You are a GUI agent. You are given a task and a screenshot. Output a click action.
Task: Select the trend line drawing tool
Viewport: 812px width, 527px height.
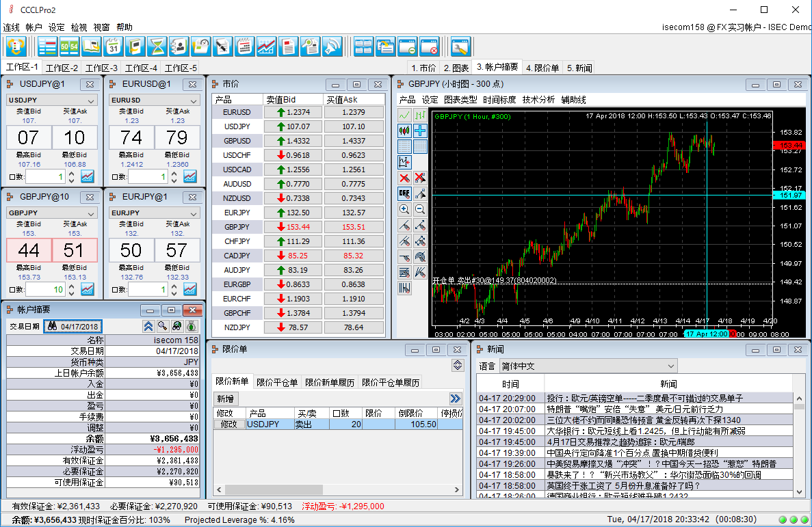tap(404, 225)
